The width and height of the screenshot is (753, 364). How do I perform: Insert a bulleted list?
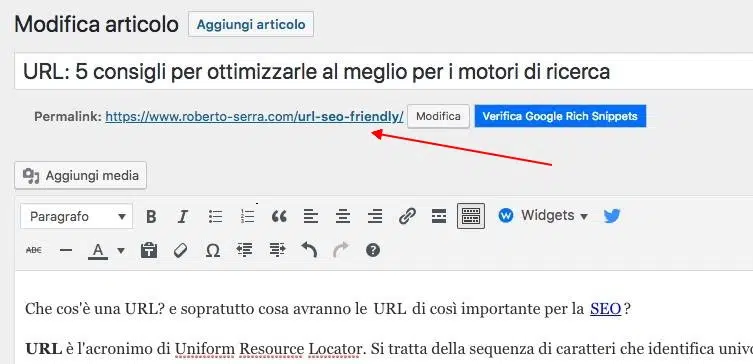point(216,217)
